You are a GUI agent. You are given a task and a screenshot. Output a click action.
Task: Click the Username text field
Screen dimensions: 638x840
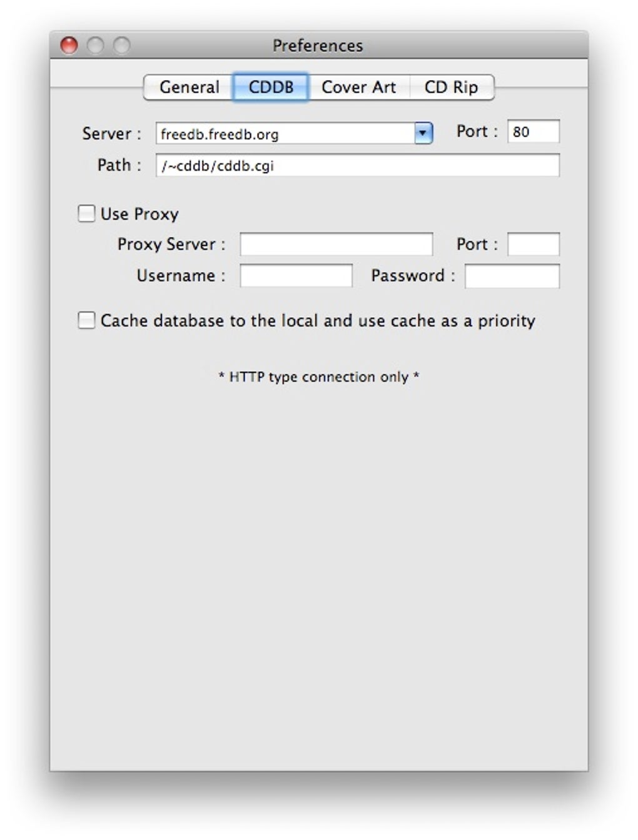[296, 276]
